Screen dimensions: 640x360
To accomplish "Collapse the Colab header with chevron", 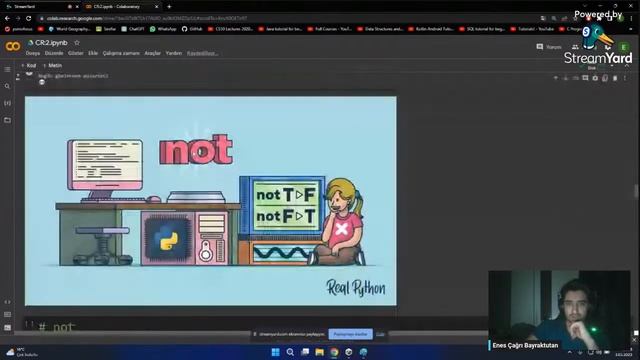I will 627,65.
